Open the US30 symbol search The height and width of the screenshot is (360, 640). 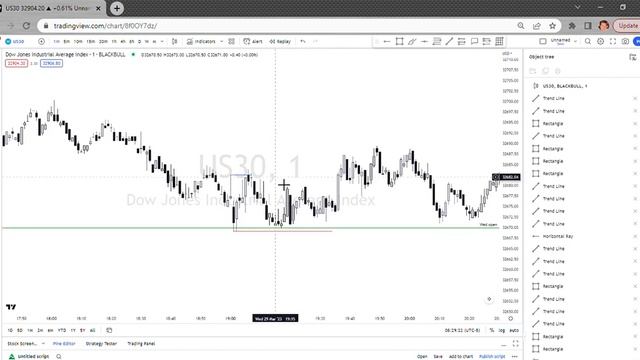[15, 42]
